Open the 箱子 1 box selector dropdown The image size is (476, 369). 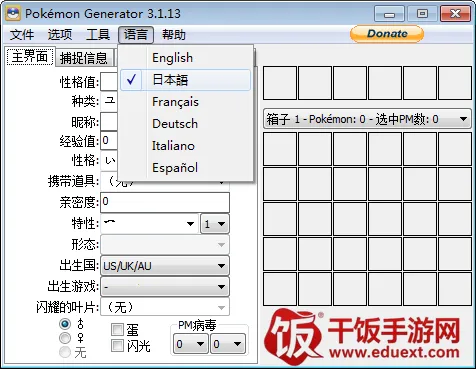tap(367, 119)
